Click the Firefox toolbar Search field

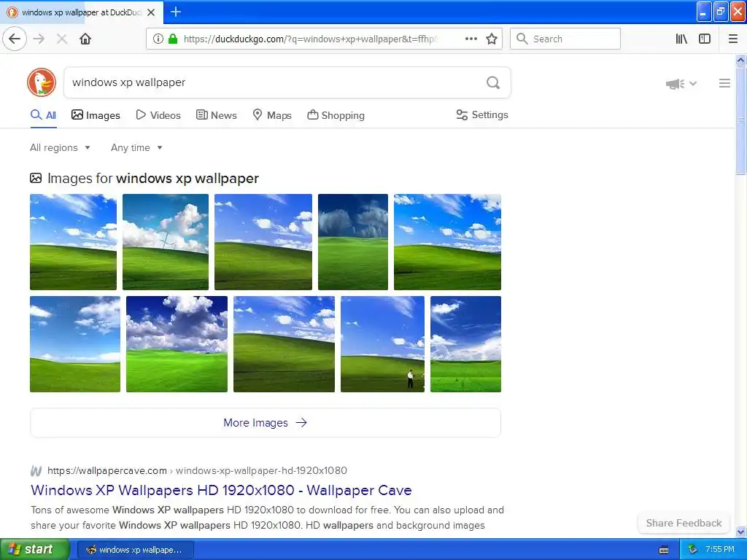click(x=565, y=39)
